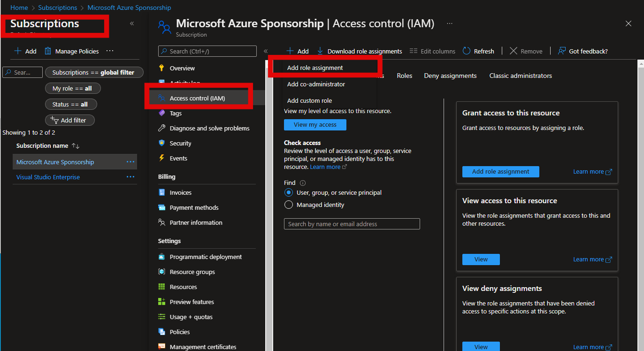Open ellipsis menu next to Access control title

(450, 23)
